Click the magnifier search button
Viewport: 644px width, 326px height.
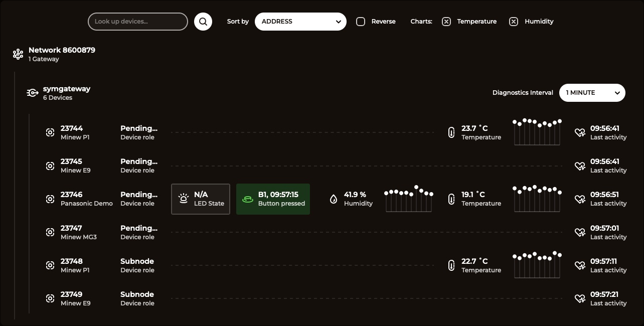pos(203,22)
